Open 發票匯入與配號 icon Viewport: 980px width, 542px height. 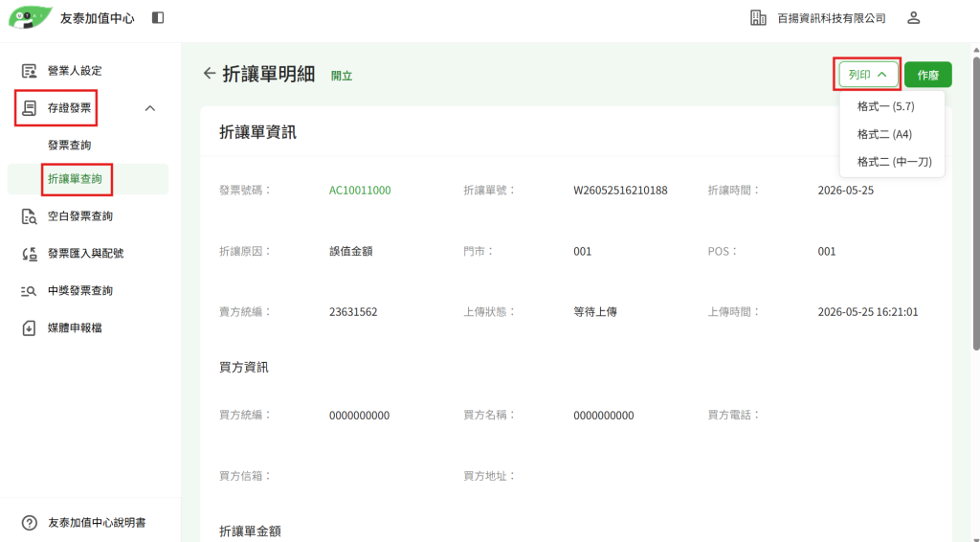click(29, 253)
